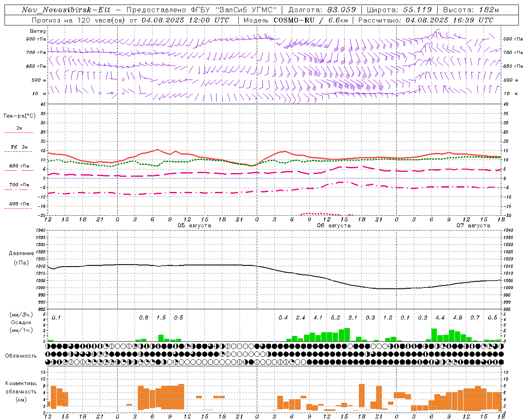The height and width of the screenshot is (420, 525).
Task: Click the 3-hour precipitation value 1.2
Action: (x=388, y=317)
